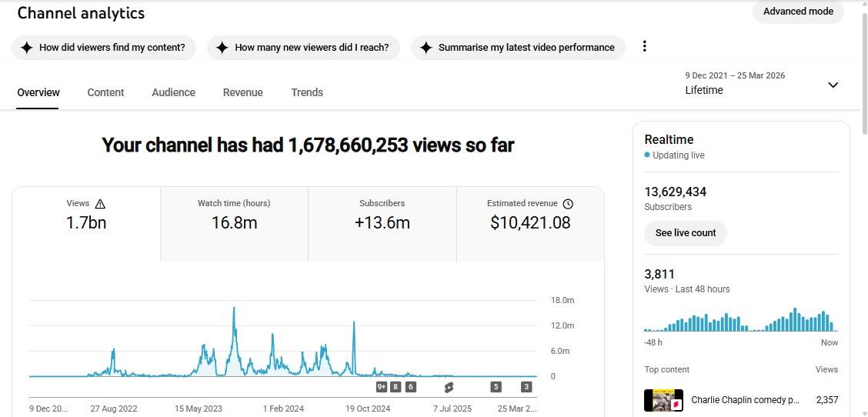
Task: Click the marker badge labeled 6
Action: pyautogui.click(x=410, y=387)
